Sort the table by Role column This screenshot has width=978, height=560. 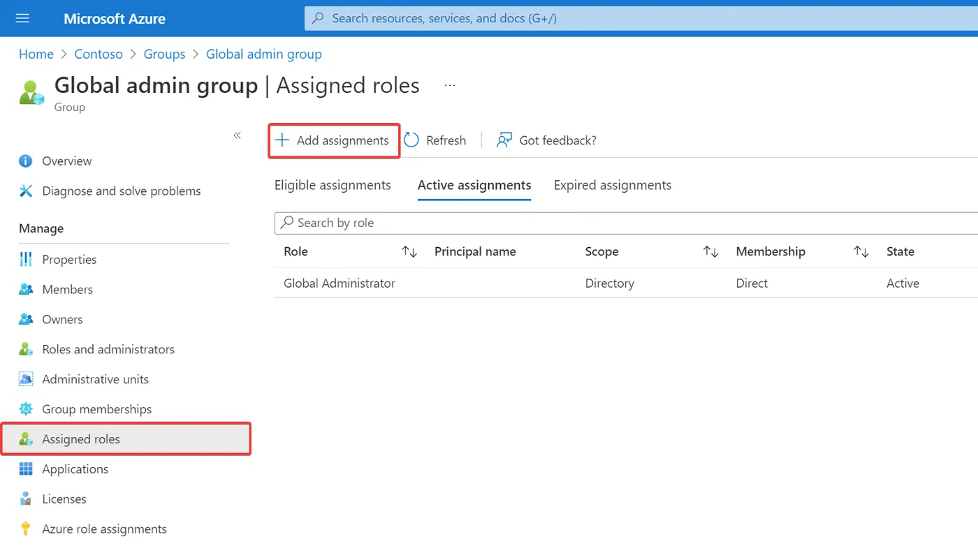(409, 252)
